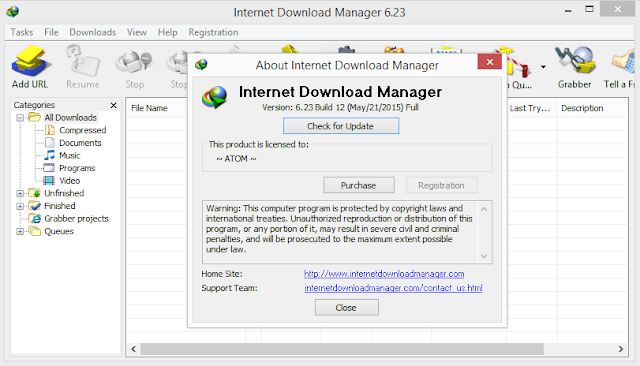This screenshot has width=640, height=366.
Task: Collapse the All Downloads tree node
Action: [x=20, y=118]
